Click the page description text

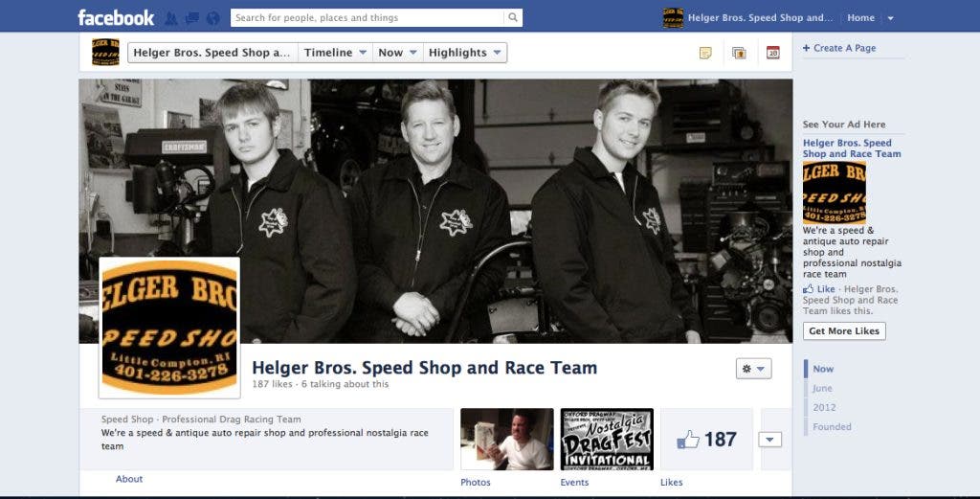(x=265, y=439)
